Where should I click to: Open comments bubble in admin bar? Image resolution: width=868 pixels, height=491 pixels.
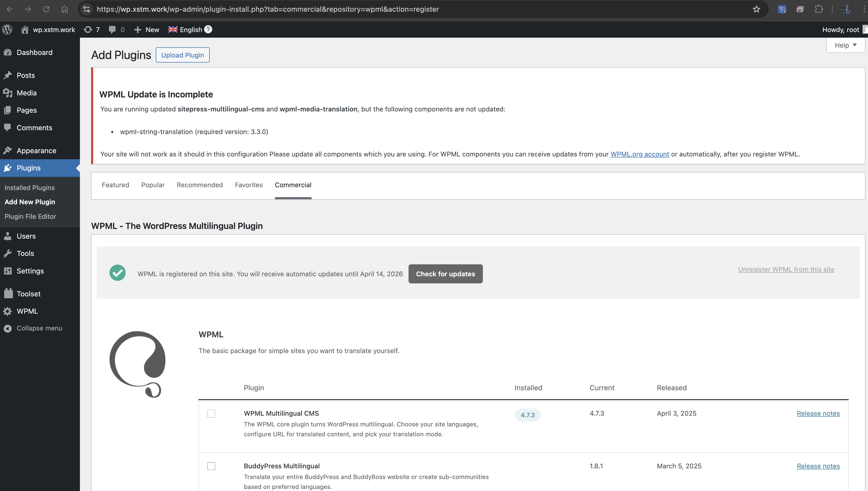(x=117, y=29)
